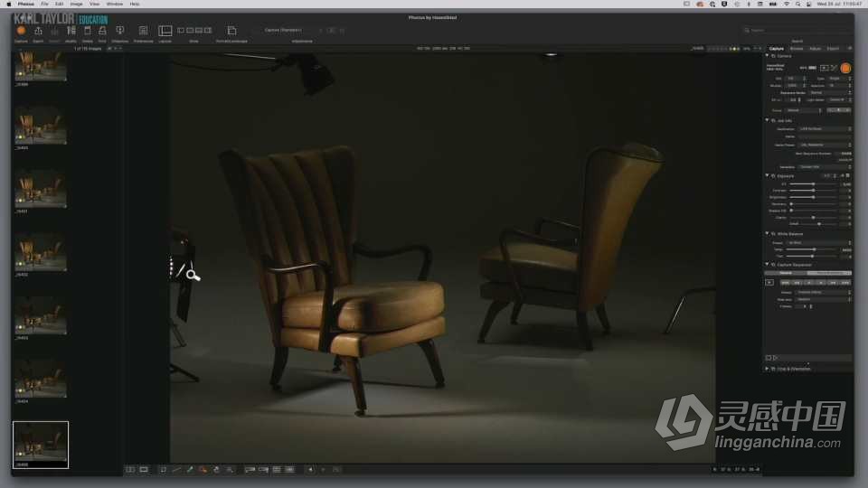Click the orange Capture toolbar icon
The width and height of the screenshot is (868, 488).
coord(21,31)
